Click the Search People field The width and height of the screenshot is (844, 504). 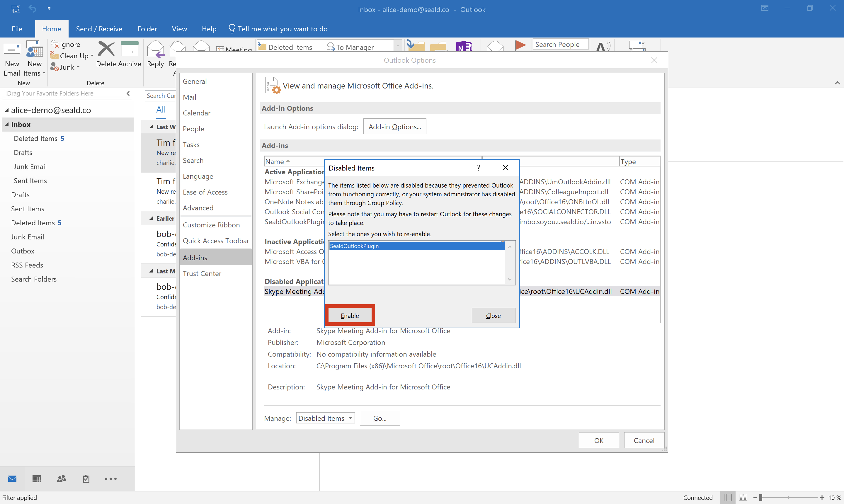(560, 44)
